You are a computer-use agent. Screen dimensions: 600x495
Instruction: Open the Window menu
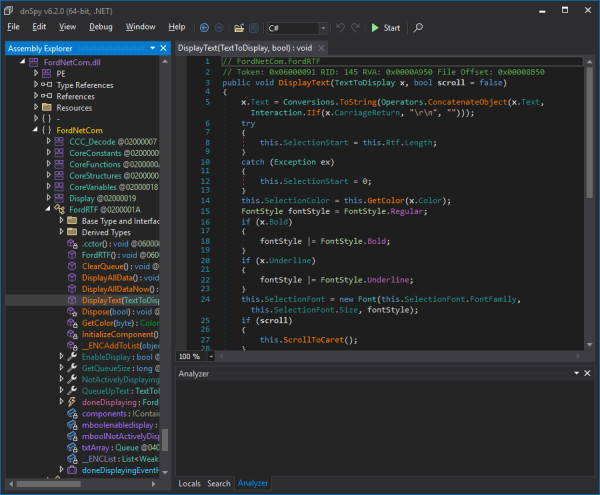140,27
